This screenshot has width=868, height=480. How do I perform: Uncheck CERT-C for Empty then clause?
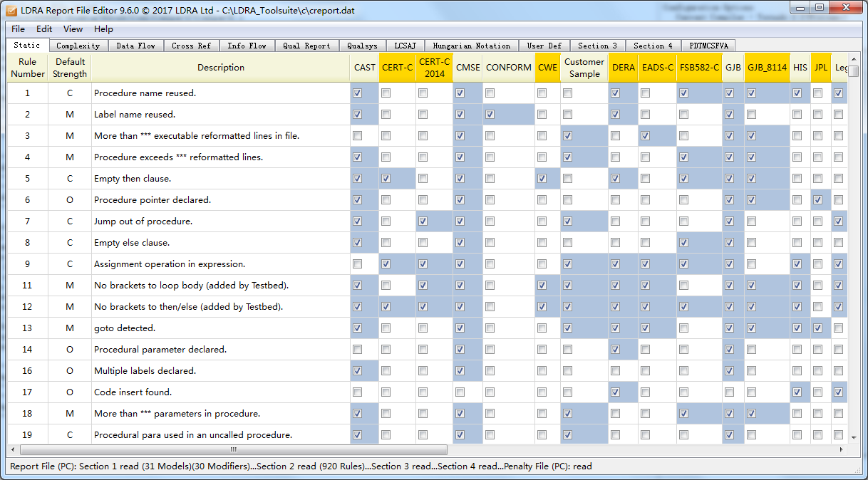point(386,179)
